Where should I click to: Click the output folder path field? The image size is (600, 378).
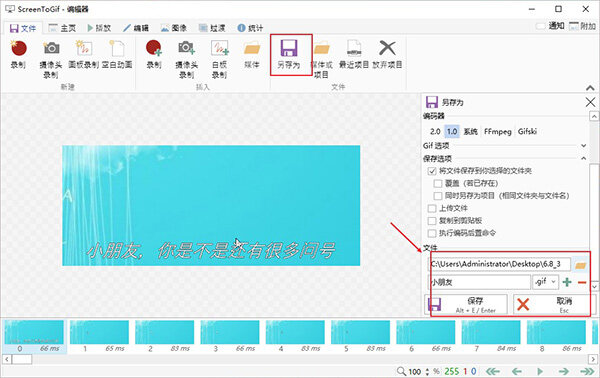(x=499, y=264)
